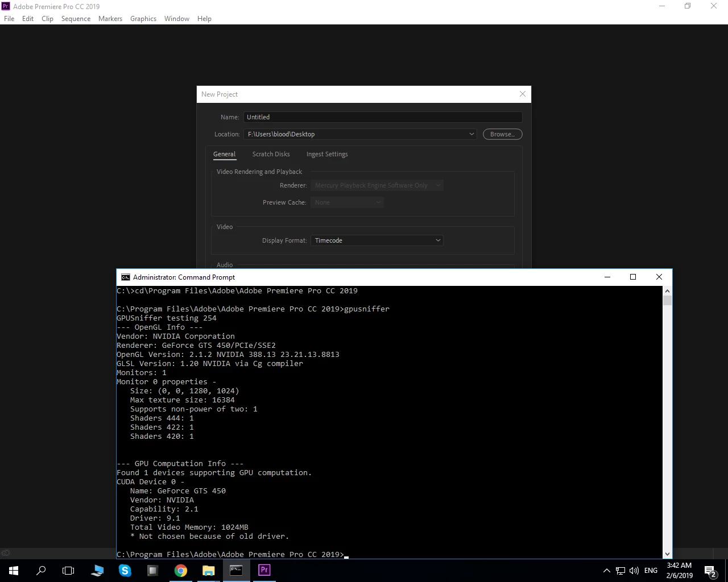Click the Command Prompt title bar icon
Screen dimensions: 728x582
click(x=125, y=277)
